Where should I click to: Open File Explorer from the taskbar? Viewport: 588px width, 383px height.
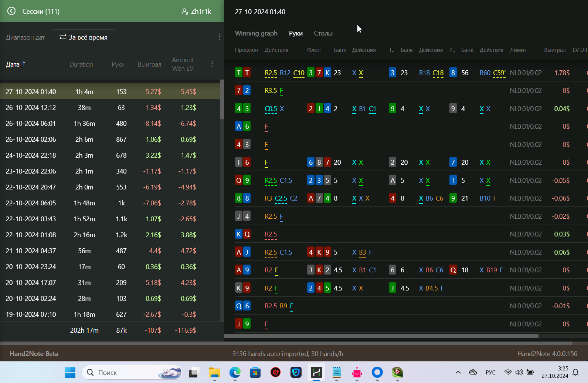(214, 372)
